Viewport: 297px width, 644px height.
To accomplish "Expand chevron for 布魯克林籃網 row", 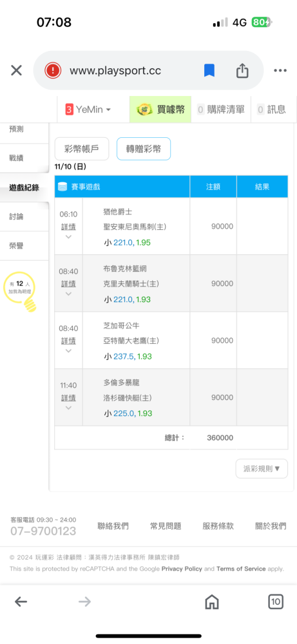I will point(68,294).
